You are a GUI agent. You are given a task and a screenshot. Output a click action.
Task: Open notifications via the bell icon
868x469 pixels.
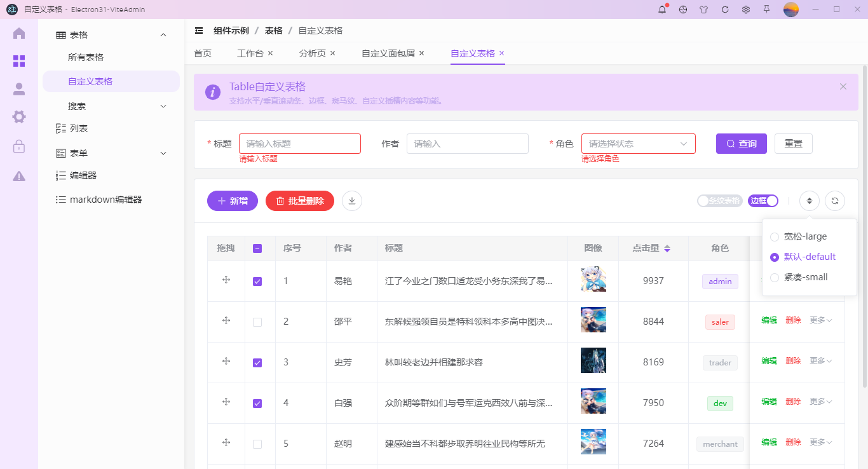(x=661, y=10)
